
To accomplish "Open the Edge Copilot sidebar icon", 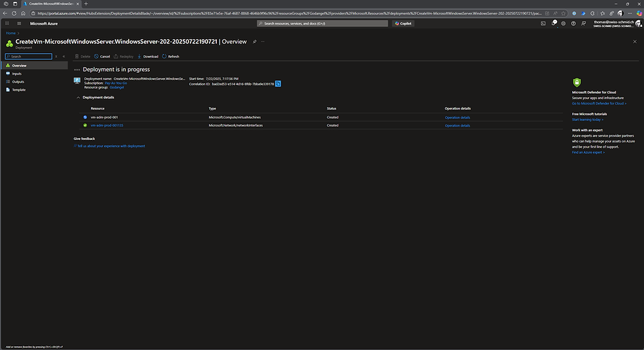I will pyautogui.click(x=639, y=13).
